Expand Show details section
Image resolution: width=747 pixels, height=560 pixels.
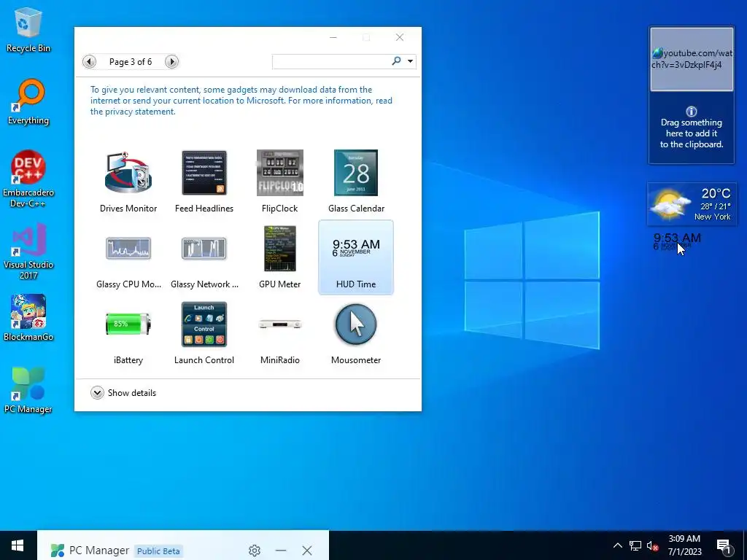(x=123, y=393)
